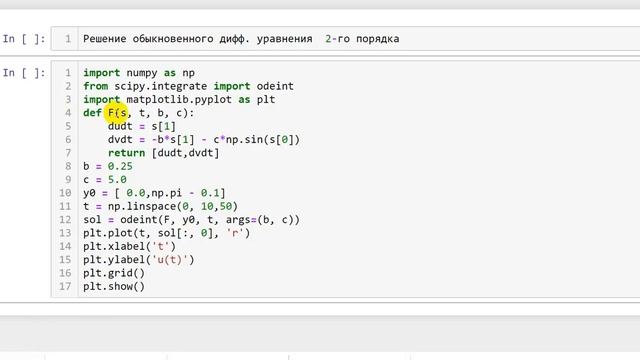Click line 'import numpy as np'
640x360 pixels.
click(139, 73)
